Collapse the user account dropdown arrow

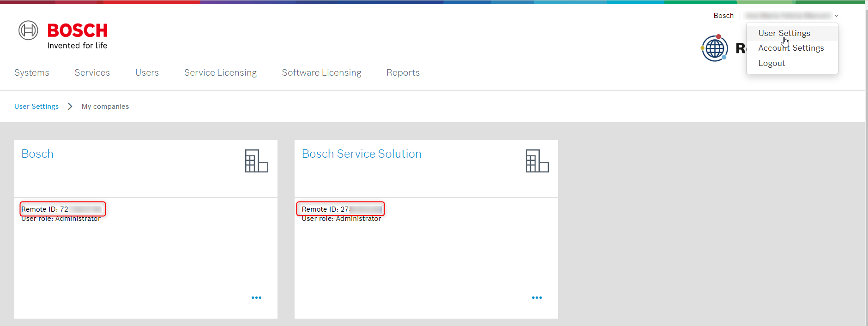(836, 16)
